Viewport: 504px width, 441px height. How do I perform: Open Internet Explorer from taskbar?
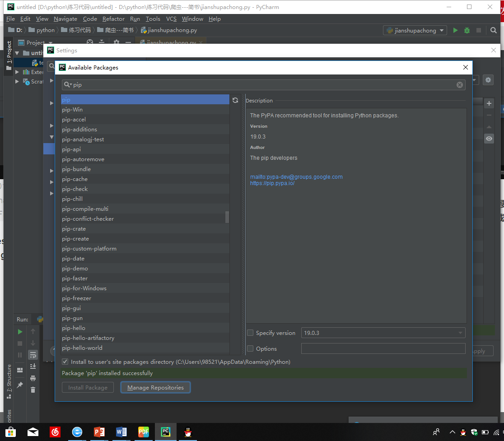point(77,432)
